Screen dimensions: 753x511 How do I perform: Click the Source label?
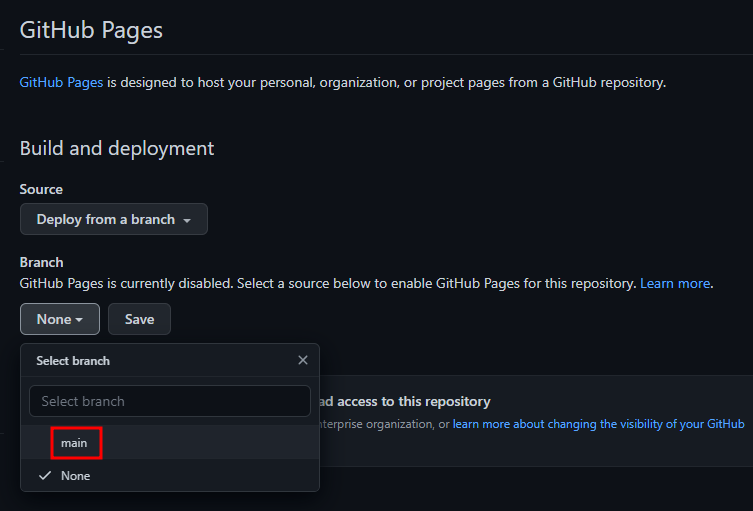pyautogui.click(x=41, y=189)
